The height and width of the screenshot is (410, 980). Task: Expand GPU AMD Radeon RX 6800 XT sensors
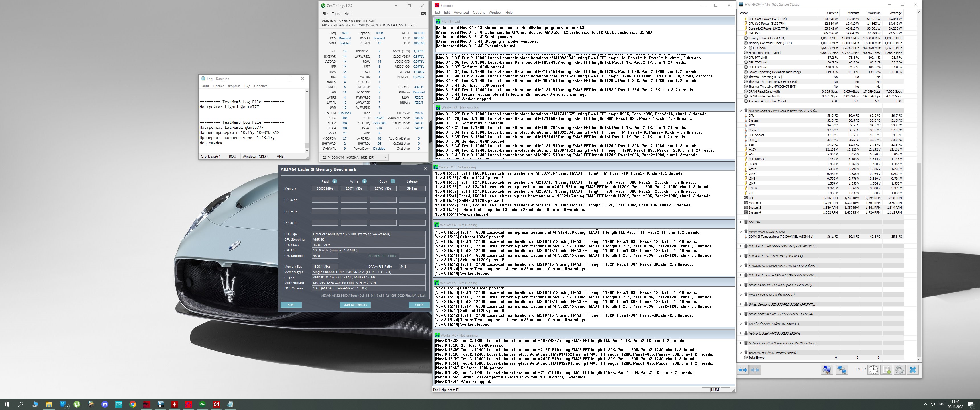740,324
